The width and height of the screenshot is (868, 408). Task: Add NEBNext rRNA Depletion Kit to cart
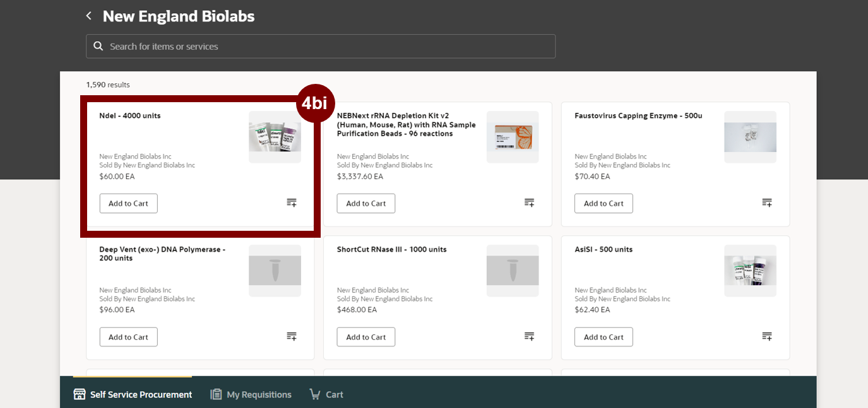tap(366, 203)
